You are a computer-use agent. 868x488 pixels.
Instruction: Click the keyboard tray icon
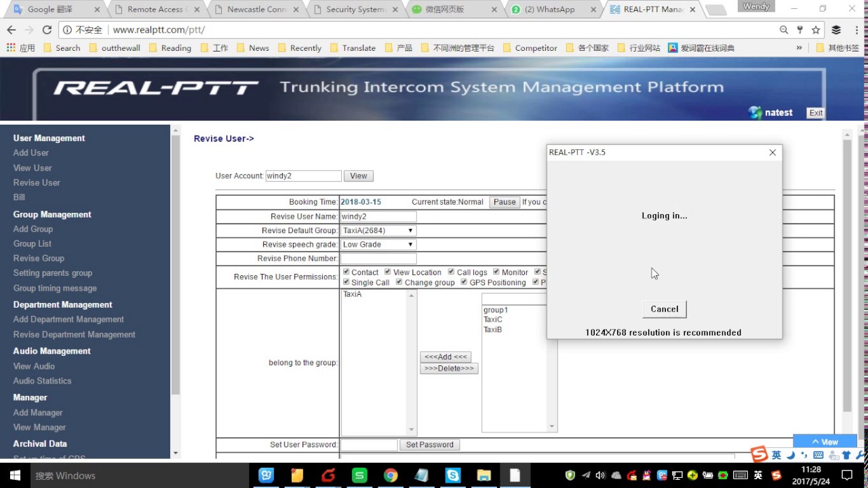(741, 475)
